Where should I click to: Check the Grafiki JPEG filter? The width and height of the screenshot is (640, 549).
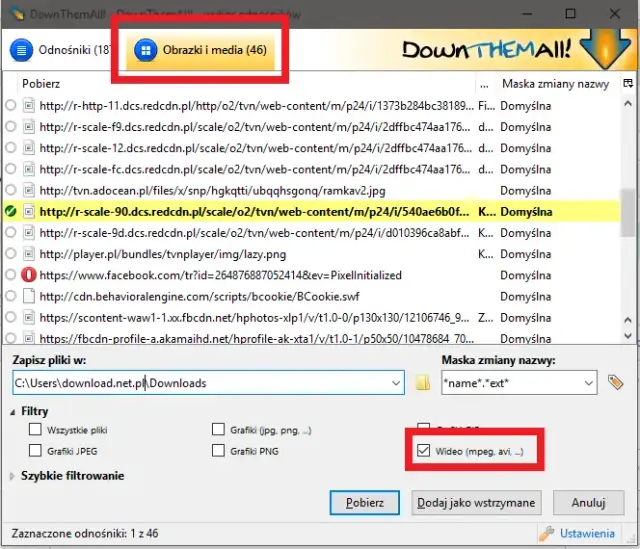point(35,450)
